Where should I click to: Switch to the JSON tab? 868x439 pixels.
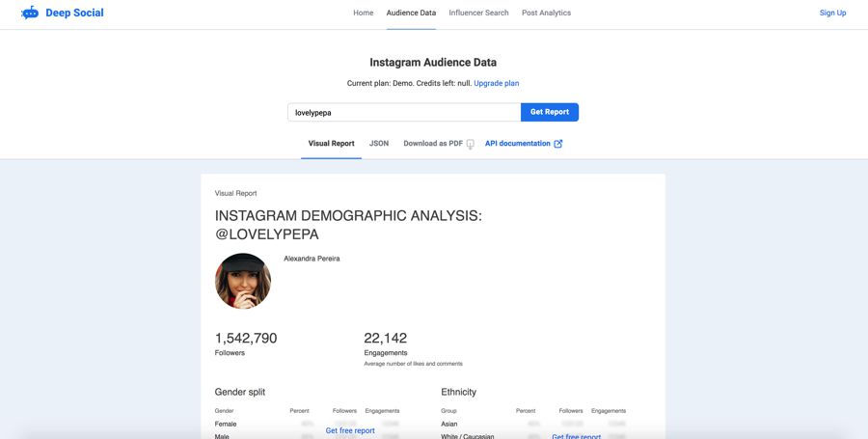(x=379, y=144)
